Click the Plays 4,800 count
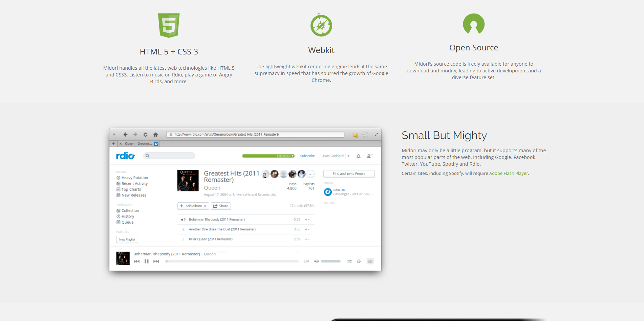Image resolution: width=644 pixels, height=321 pixels. [x=292, y=186]
